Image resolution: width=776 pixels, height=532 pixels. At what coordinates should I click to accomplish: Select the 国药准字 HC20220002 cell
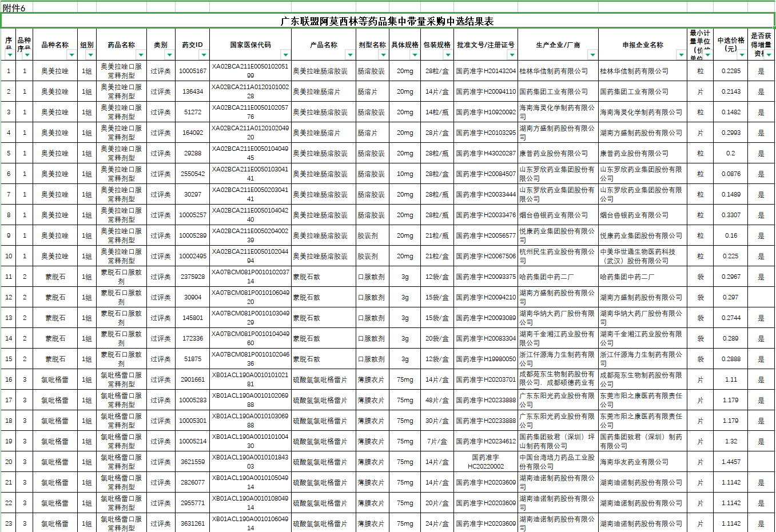tap(486, 462)
